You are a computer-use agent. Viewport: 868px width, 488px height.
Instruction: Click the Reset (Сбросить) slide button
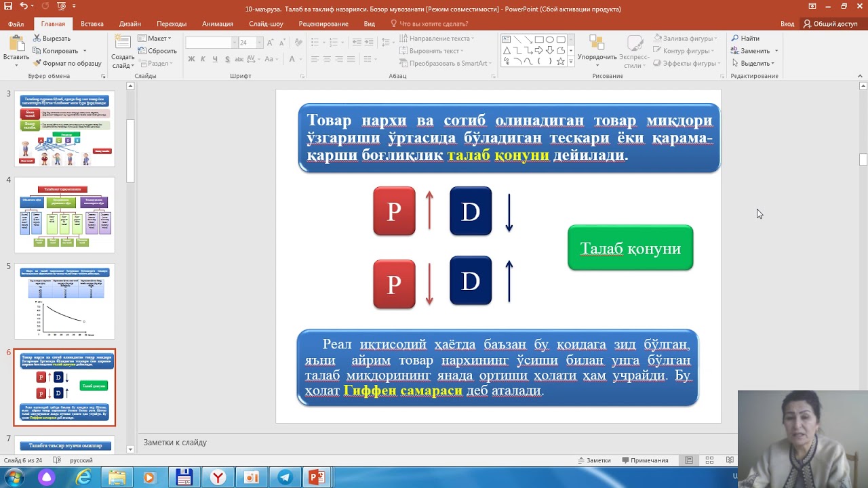tap(157, 51)
